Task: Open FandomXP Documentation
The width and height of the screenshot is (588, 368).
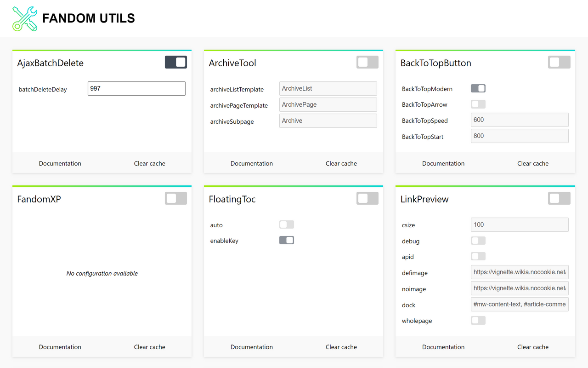Action: click(x=60, y=347)
